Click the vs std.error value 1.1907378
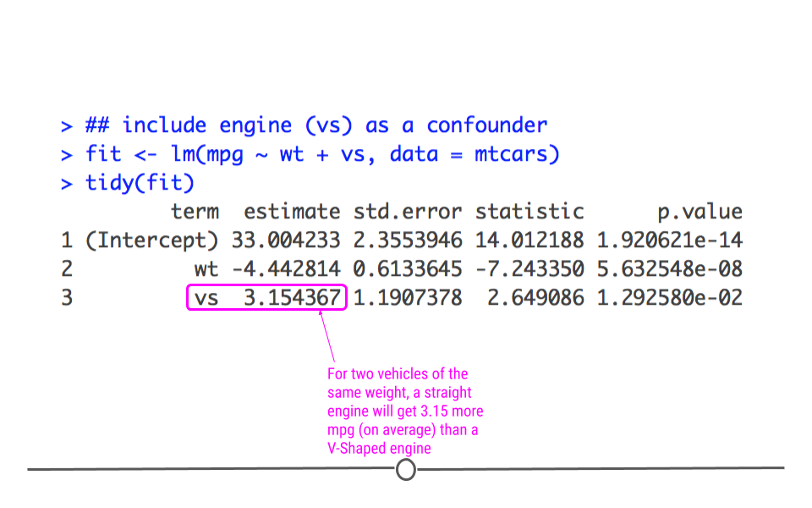 pyautogui.click(x=408, y=297)
